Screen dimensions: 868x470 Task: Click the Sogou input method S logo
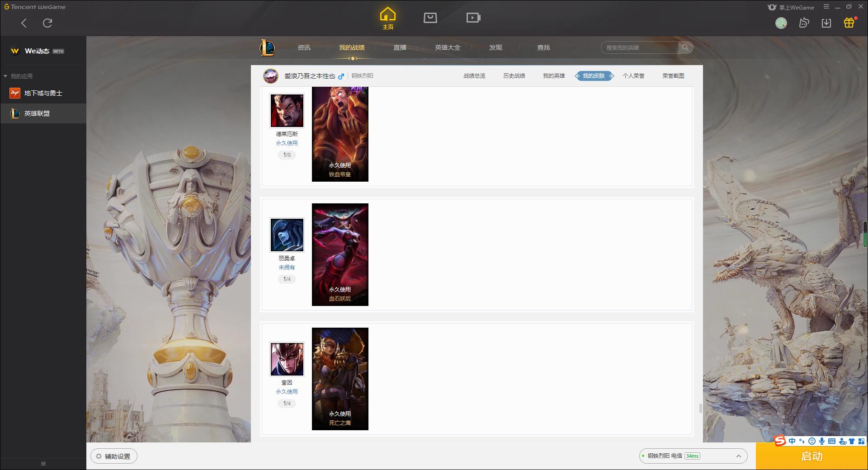[780, 441]
